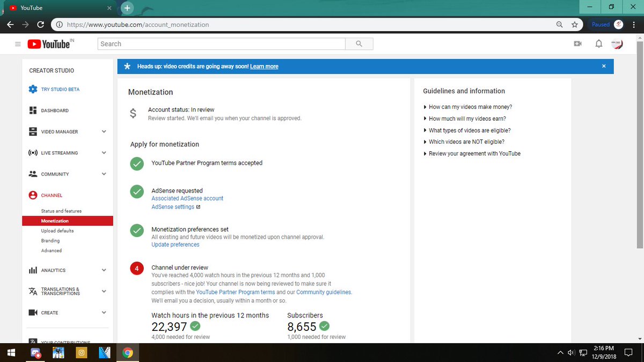
Task: Open the notifications bell
Action: tap(599, 44)
